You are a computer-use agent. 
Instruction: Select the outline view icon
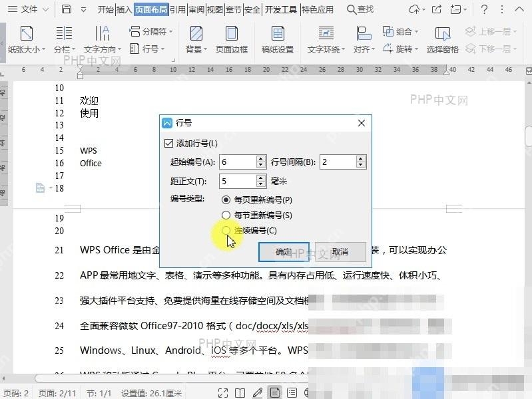click(x=292, y=393)
